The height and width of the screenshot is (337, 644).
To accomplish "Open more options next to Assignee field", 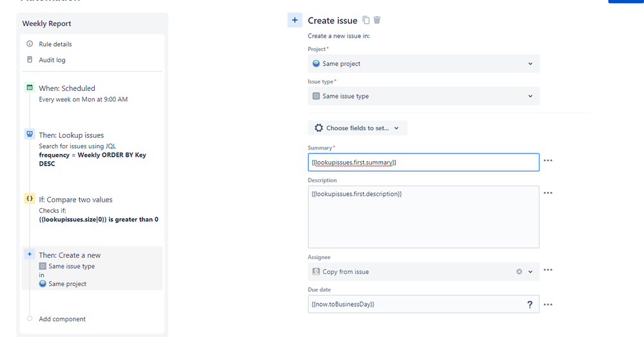I will coord(548,270).
